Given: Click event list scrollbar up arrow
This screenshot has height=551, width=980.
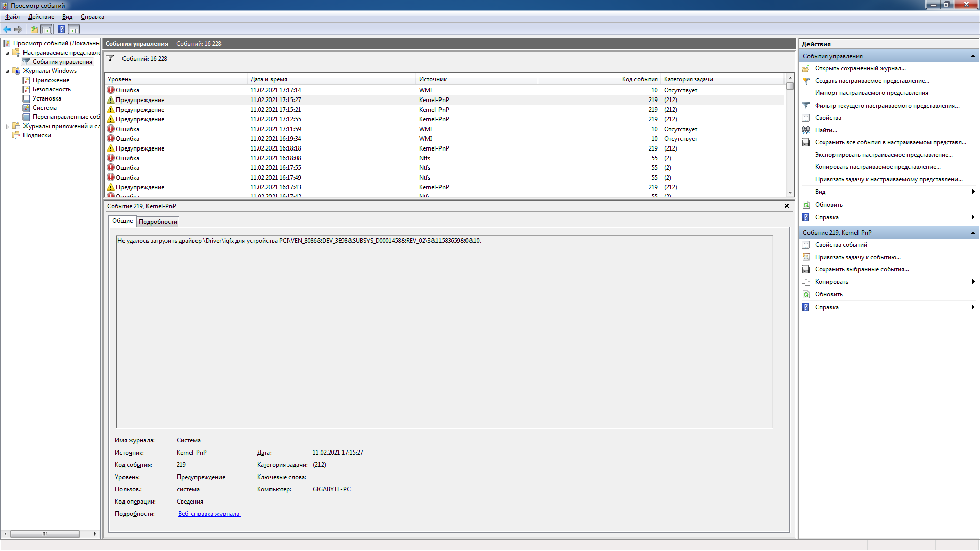Looking at the screenshot, I should click(x=790, y=78).
